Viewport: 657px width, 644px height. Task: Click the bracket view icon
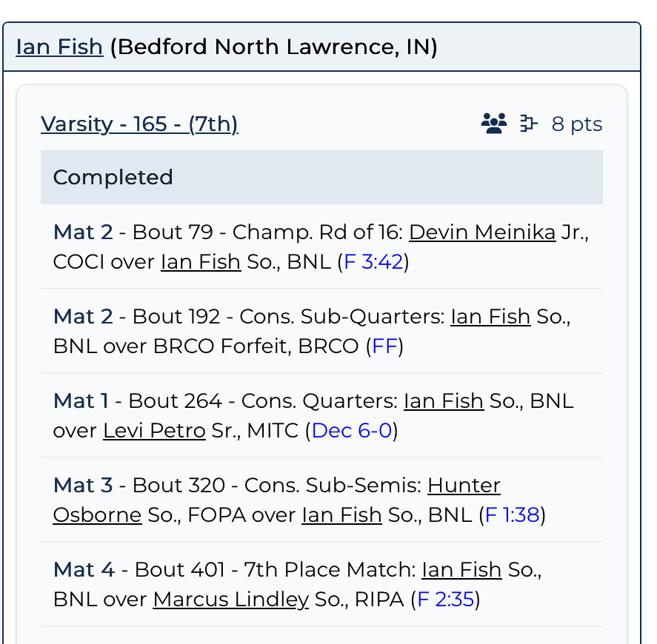point(528,124)
